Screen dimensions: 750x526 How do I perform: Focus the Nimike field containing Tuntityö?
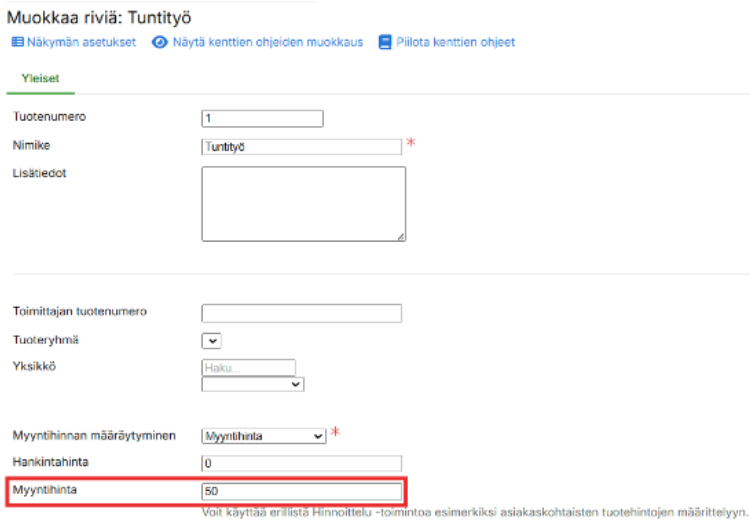pos(301,146)
